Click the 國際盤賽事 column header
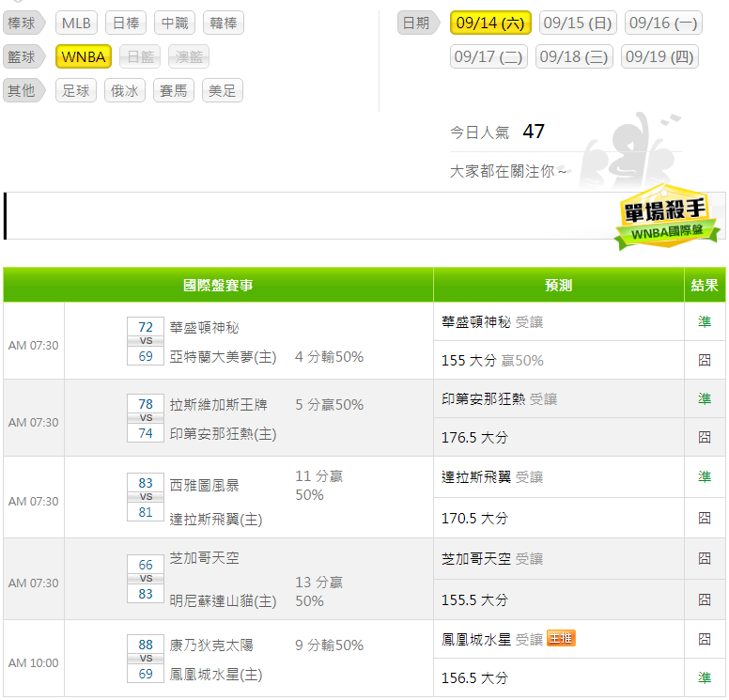The height and width of the screenshot is (700, 729). [x=218, y=285]
